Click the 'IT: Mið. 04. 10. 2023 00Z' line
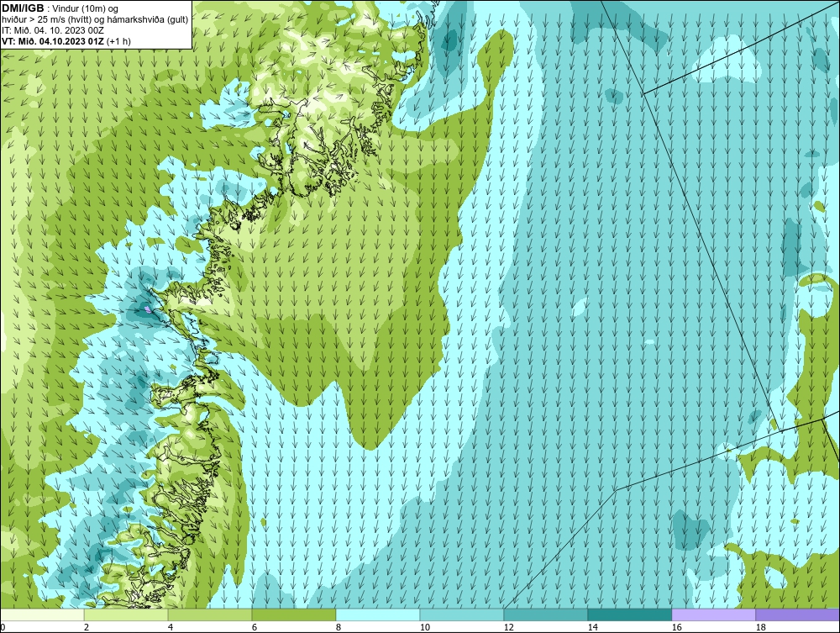 click(x=52, y=30)
